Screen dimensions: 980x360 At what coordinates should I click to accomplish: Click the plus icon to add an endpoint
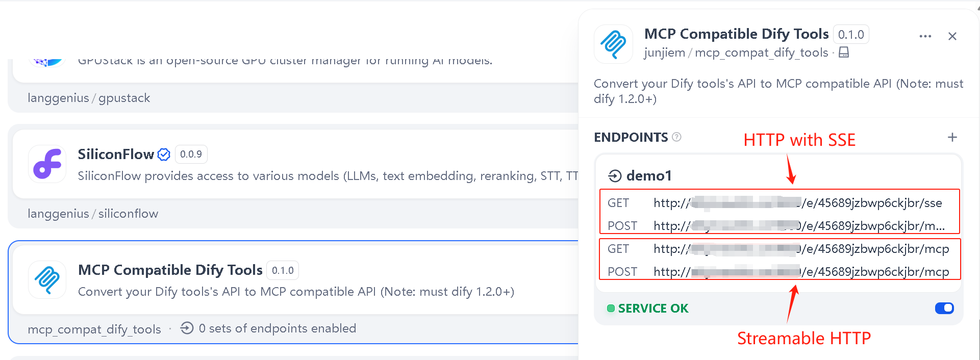click(952, 137)
